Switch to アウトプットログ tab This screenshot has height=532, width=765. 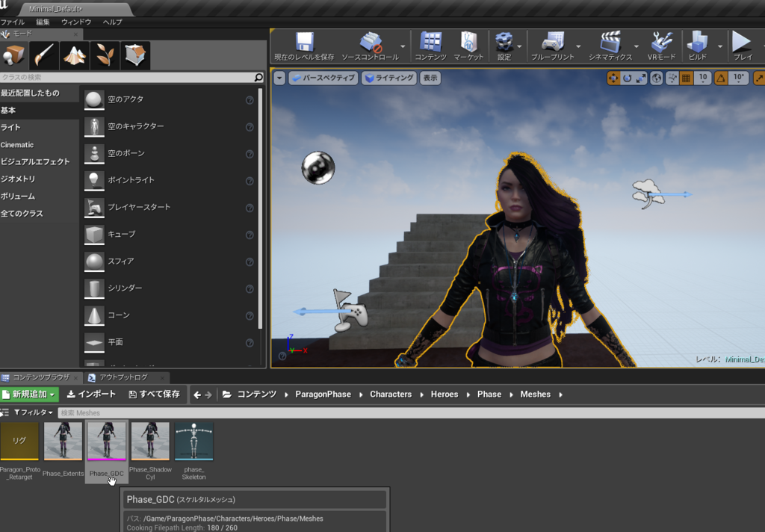[x=123, y=377]
